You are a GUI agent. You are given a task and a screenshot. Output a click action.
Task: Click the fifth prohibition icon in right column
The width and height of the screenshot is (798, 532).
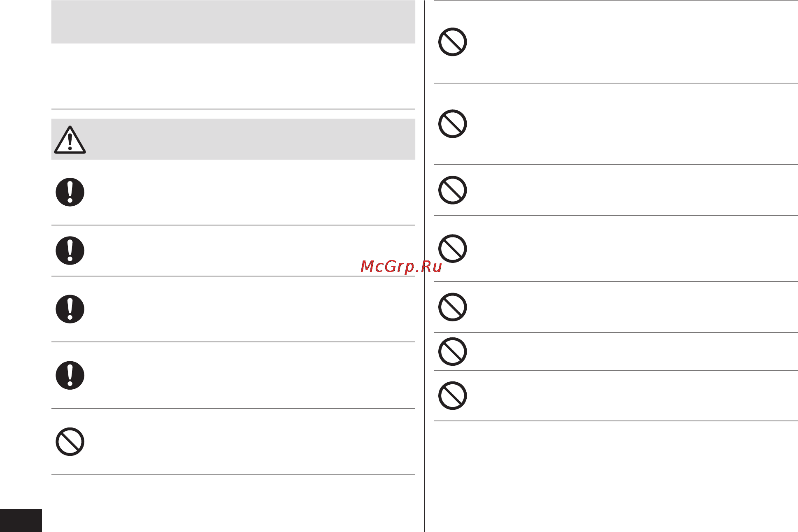(453, 307)
